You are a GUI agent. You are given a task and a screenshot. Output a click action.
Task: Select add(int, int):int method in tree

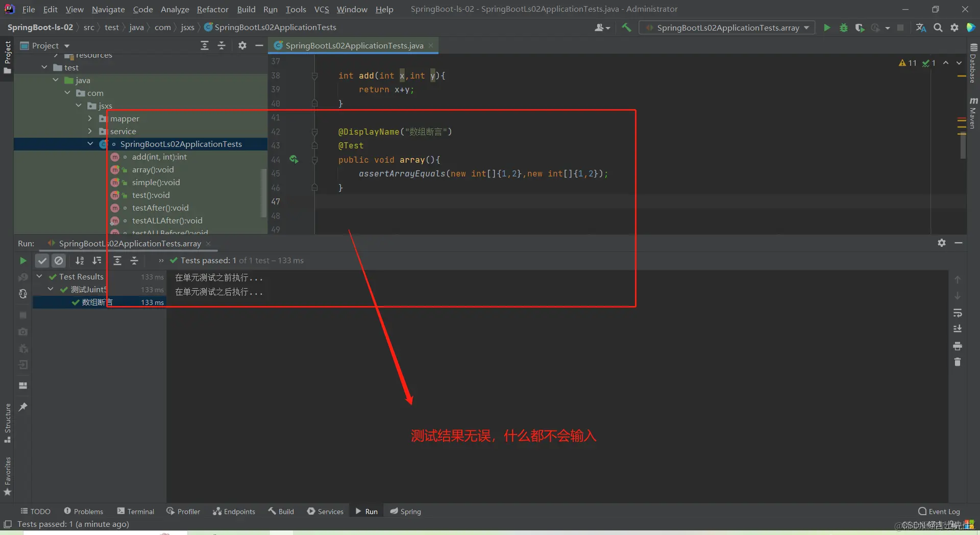(159, 157)
